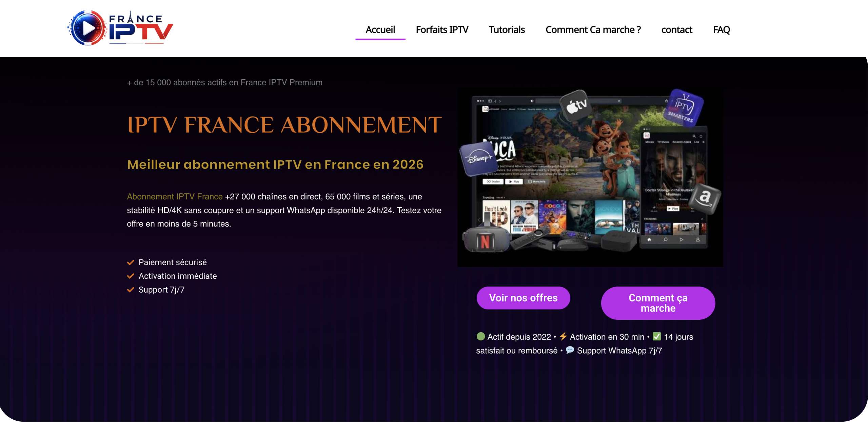868x422 pixels.
Task: Click the Support 7j/7 checkmark icon
Action: click(x=131, y=290)
